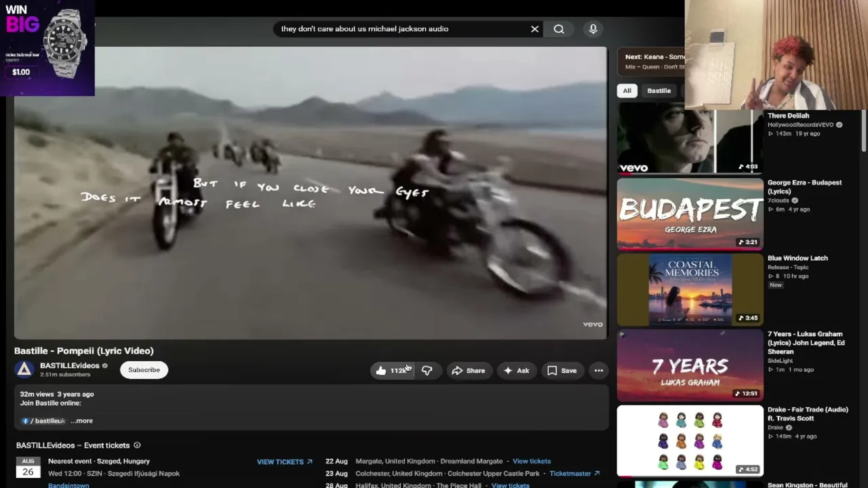
Task: Click the 'HollywoodRecordsVEVO' channel name
Action: [800, 125]
